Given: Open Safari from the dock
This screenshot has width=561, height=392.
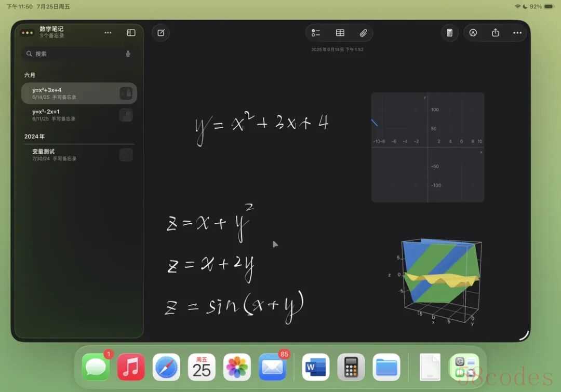Looking at the screenshot, I should coord(166,367).
